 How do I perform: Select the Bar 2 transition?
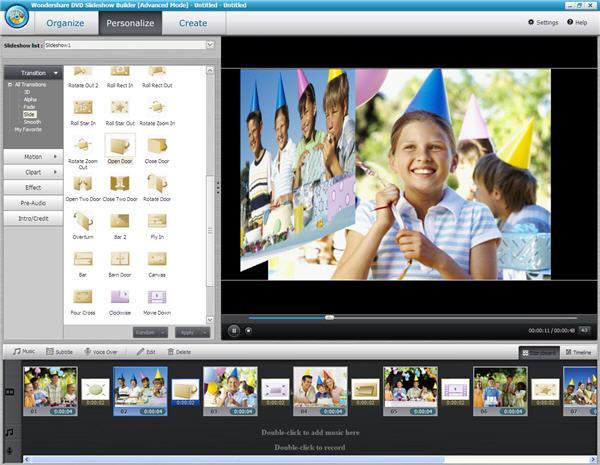point(120,221)
